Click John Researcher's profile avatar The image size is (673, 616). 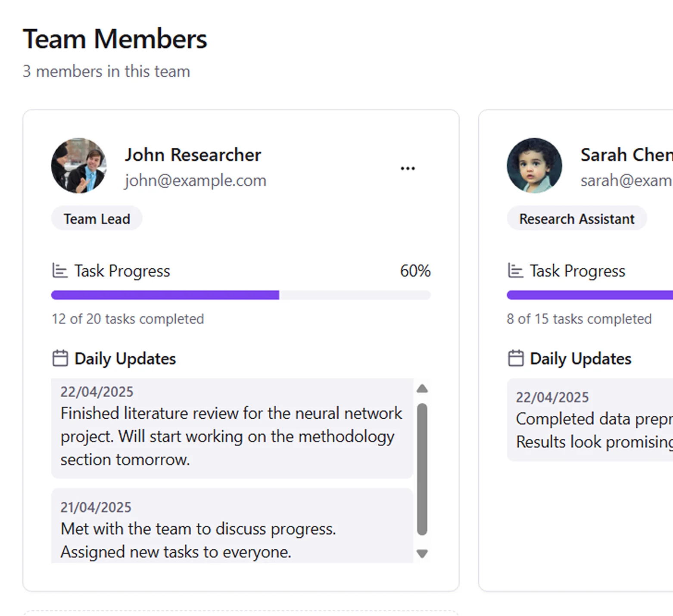point(79,165)
